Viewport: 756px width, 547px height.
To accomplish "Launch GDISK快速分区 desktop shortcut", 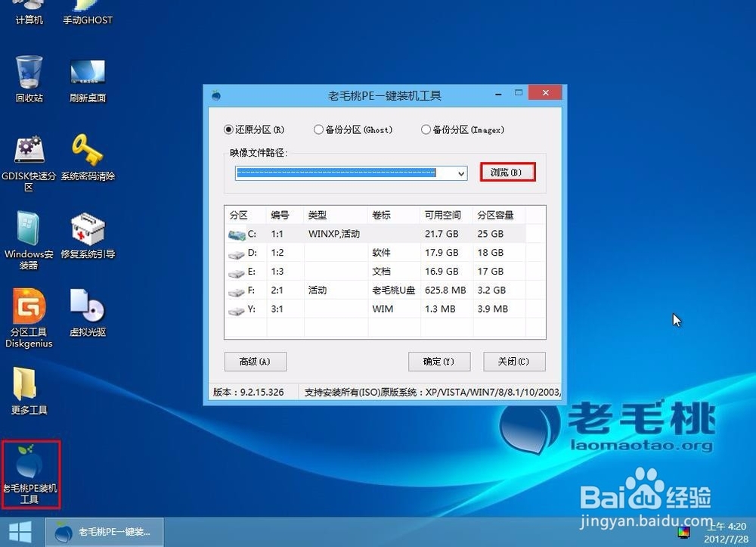I will point(29,163).
